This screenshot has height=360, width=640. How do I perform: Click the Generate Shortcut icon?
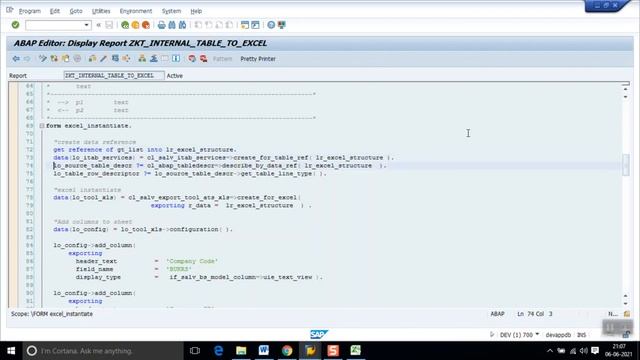click(255, 25)
